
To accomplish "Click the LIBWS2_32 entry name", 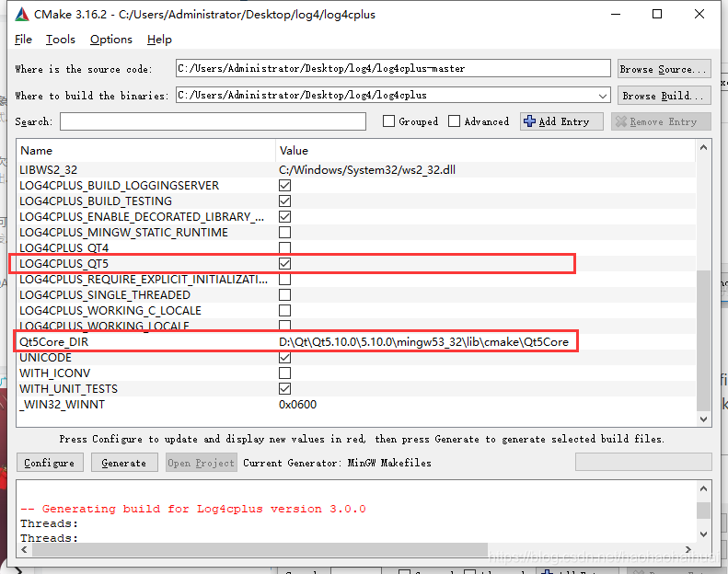I will [x=48, y=170].
